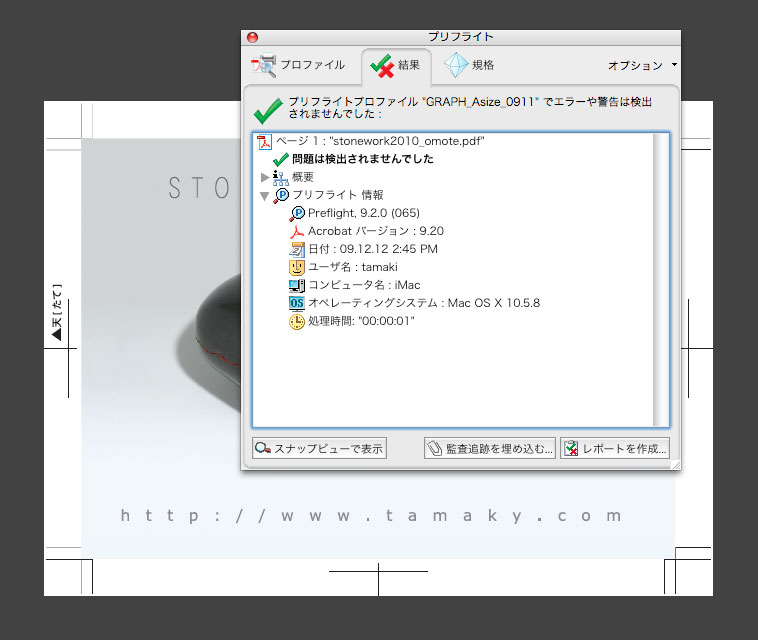
Task: Click the results list vertical scrollbar
Action: point(661,280)
